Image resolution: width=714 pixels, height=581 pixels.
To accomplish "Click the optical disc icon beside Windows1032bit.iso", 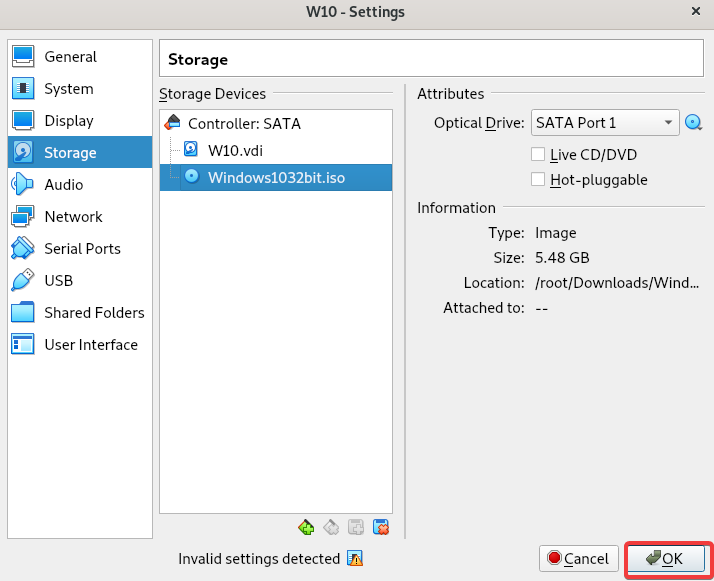I will [x=192, y=176].
